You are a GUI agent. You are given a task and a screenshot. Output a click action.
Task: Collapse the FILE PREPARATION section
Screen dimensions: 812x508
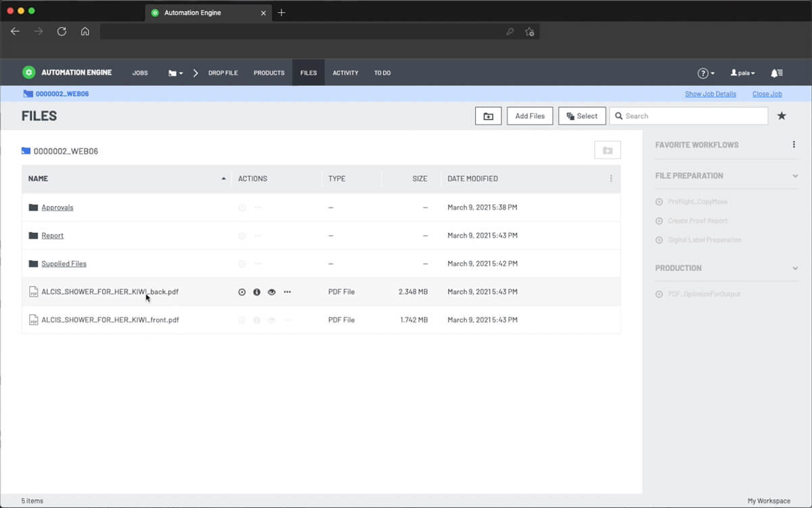click(794, 175)
